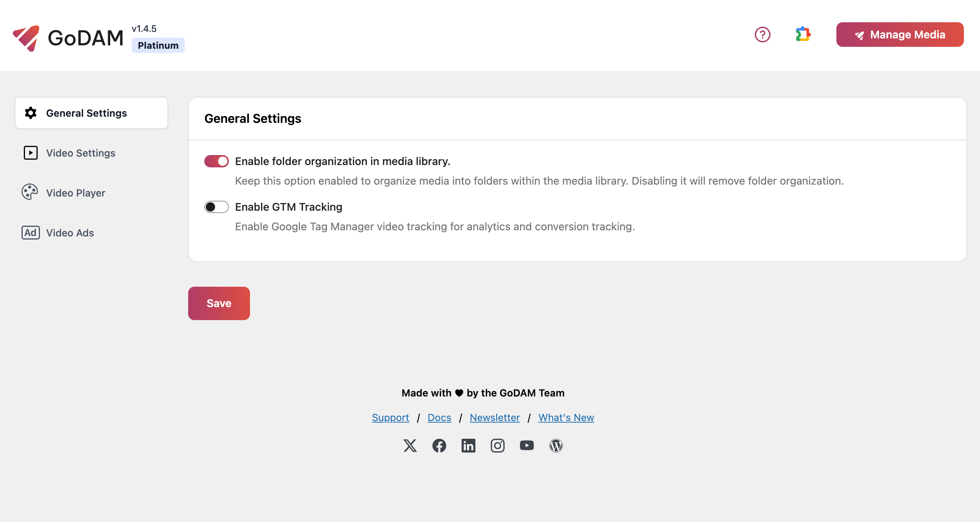Disable folder organization in media library
Viewport: 980px width, 522px height.
tap(217, 161)
